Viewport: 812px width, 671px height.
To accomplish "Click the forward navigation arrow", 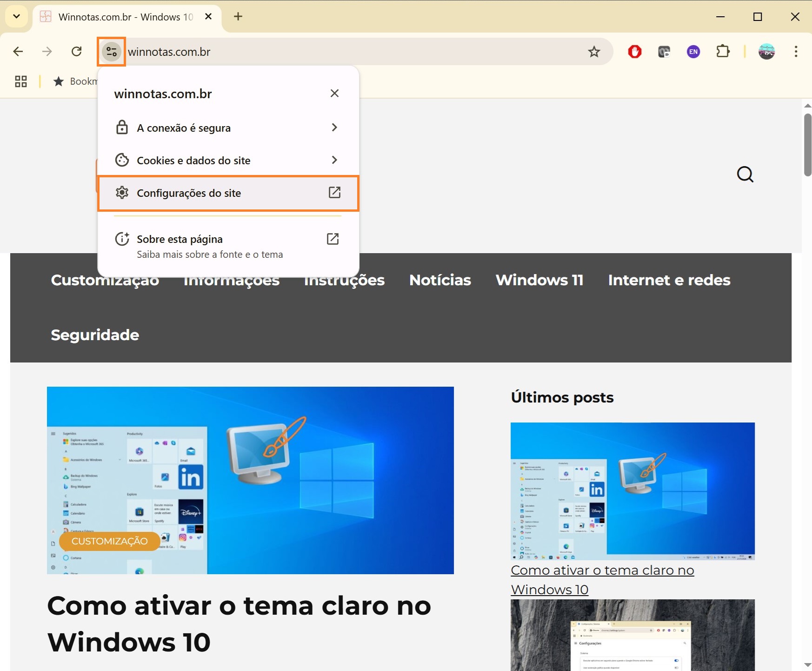I will (47, 52).
